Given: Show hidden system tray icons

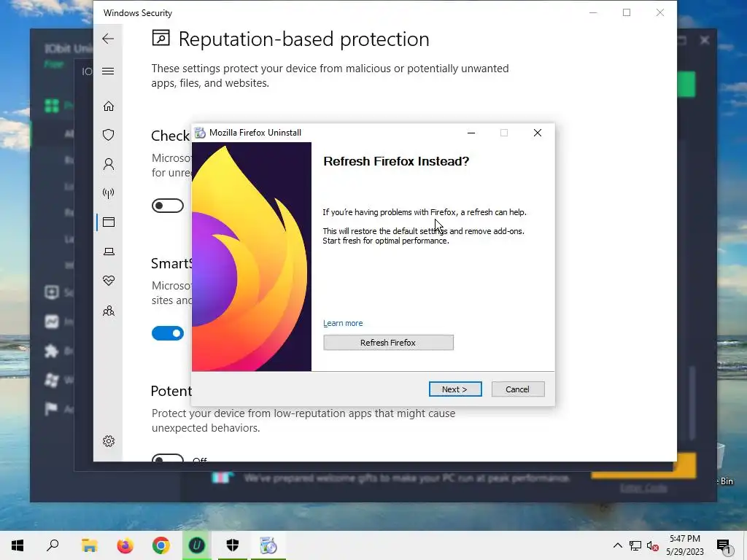Looking at the screenshot, I should (x=617, y=545).
